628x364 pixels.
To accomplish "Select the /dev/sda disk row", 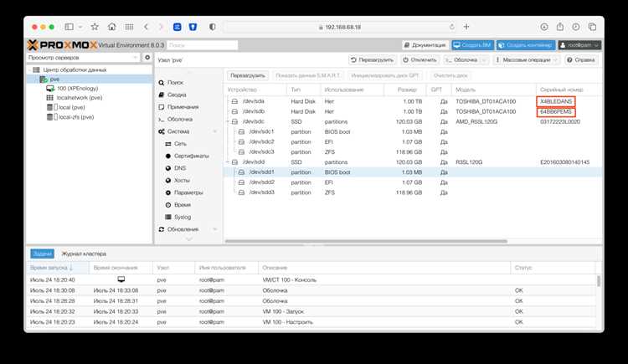I will pyautogui.click(x=413, y=101).
